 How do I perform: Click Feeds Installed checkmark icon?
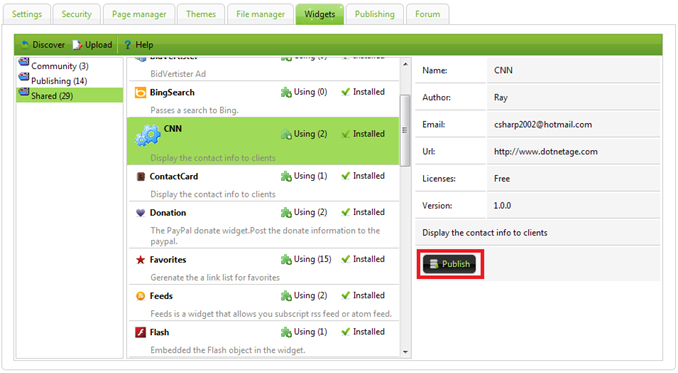click(x=345, y=295)
